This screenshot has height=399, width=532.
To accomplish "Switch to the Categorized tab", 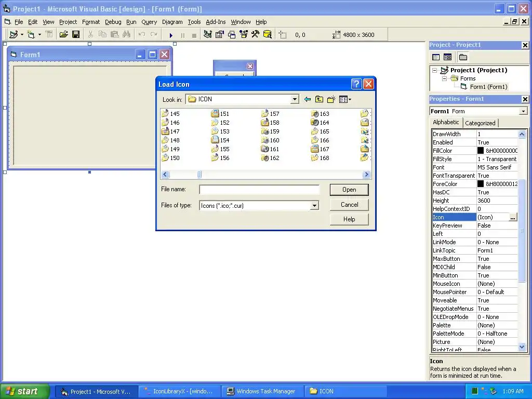I will coord(480,123).
